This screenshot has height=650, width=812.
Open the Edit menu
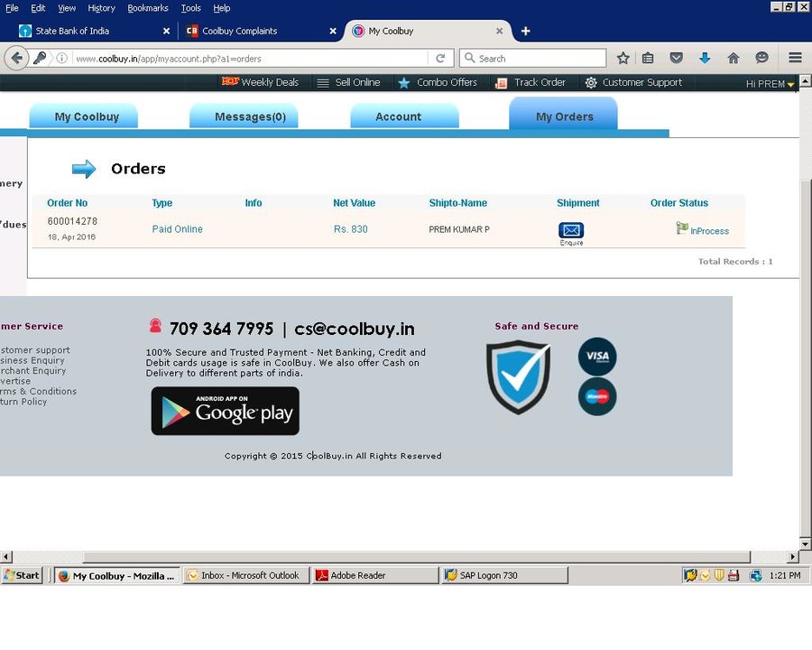[x=38, y=8]
